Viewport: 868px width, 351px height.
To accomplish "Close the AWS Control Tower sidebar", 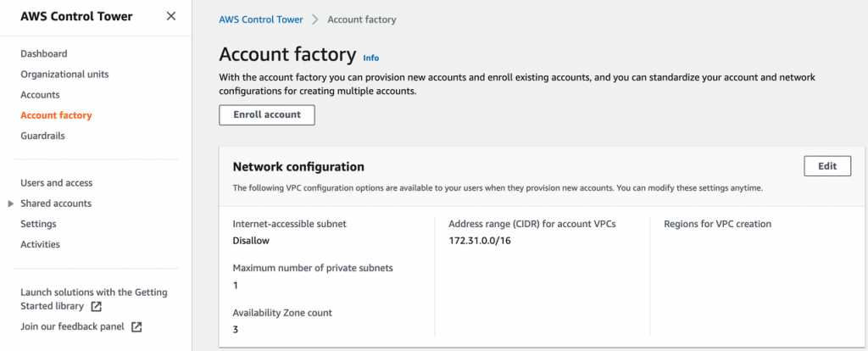I will 171,16.
